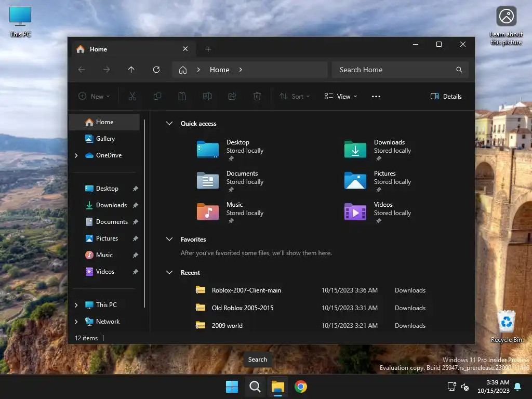Click pin icon next to Videos in sidebar
Image resolution: width=532 pixels, height=399 pixels.
pos(136,272)
